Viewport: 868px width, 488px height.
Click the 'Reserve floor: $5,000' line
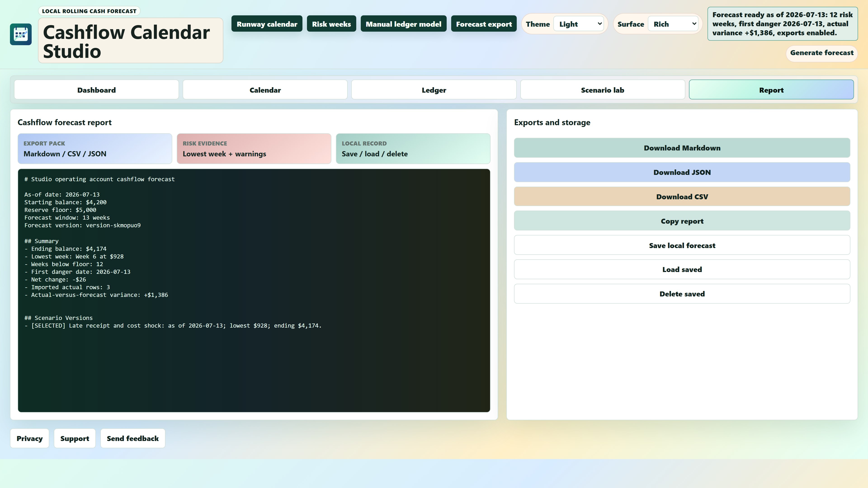(x=60, y=210)
